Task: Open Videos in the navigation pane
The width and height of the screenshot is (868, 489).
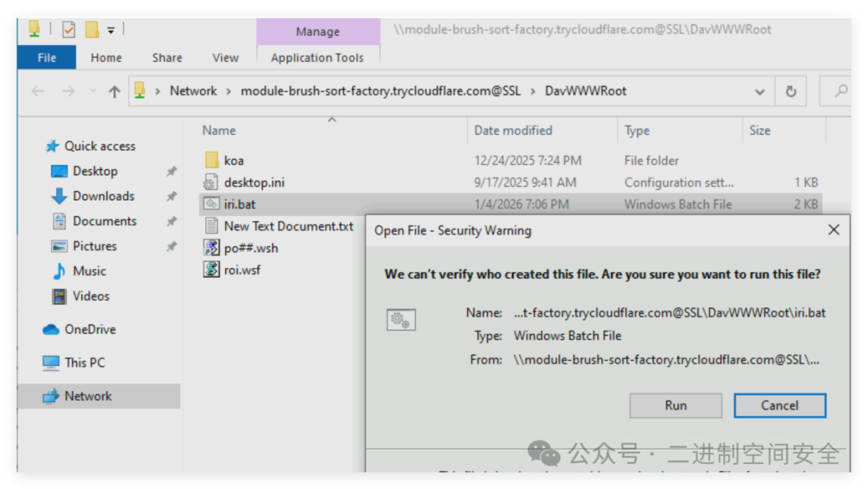Action: coord(91,296)
